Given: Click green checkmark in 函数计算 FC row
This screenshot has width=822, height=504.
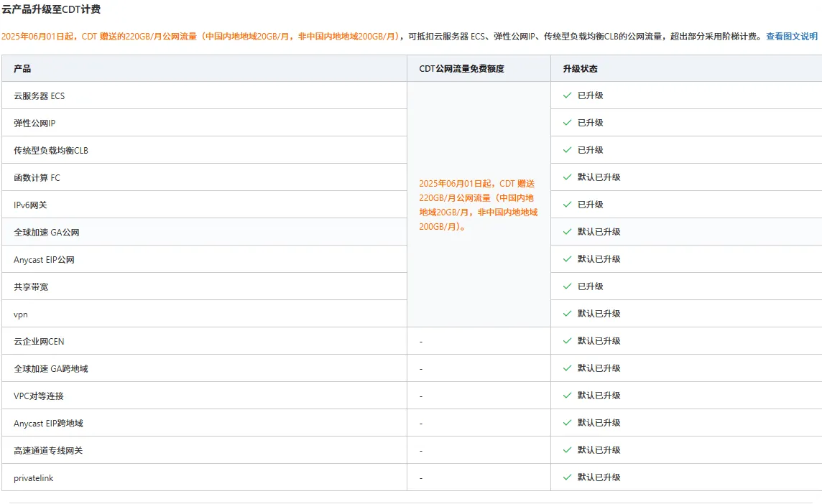Looking at the screenshot, I should pos(567,177).
